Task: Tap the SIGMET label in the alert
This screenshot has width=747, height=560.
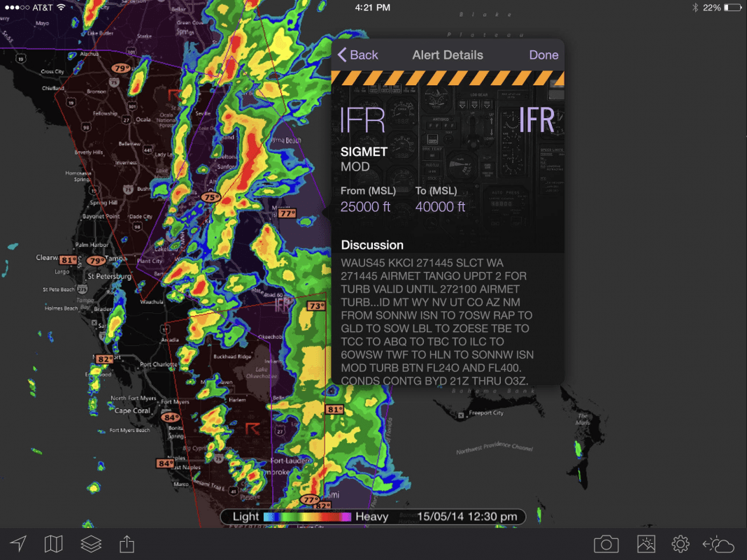Action: tap(364, 151)
